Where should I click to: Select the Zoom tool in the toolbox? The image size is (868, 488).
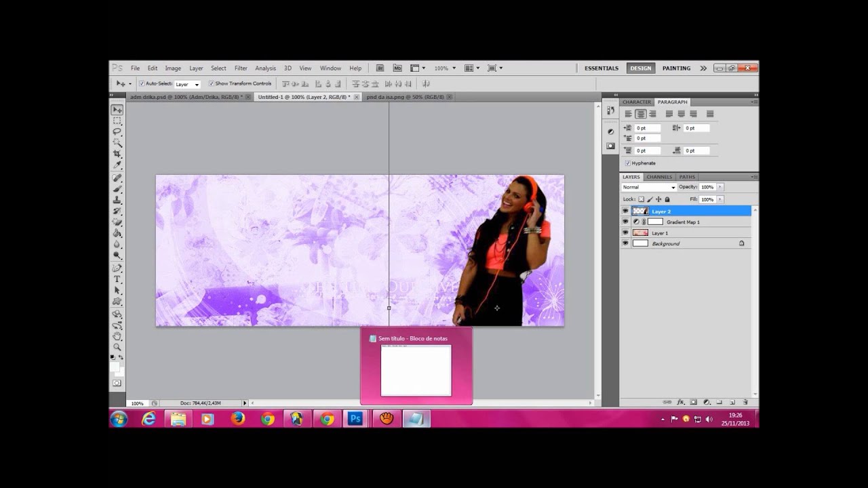point(117,347)
